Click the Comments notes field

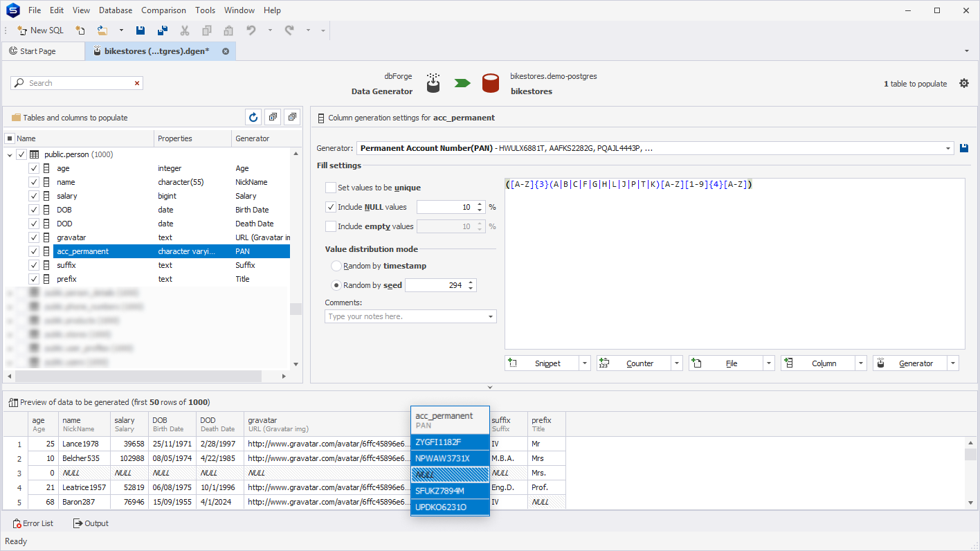406,316
